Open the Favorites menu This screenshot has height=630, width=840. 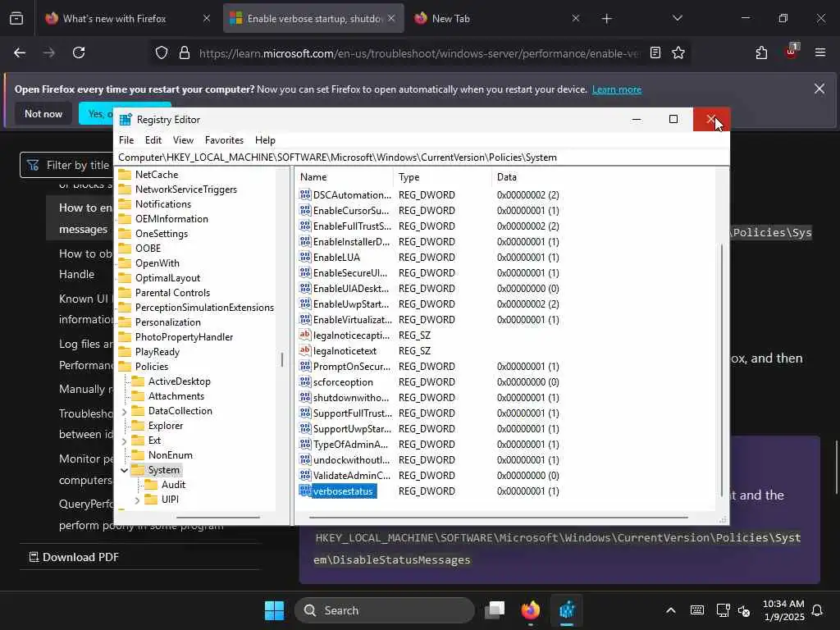(x=224, y=139)
